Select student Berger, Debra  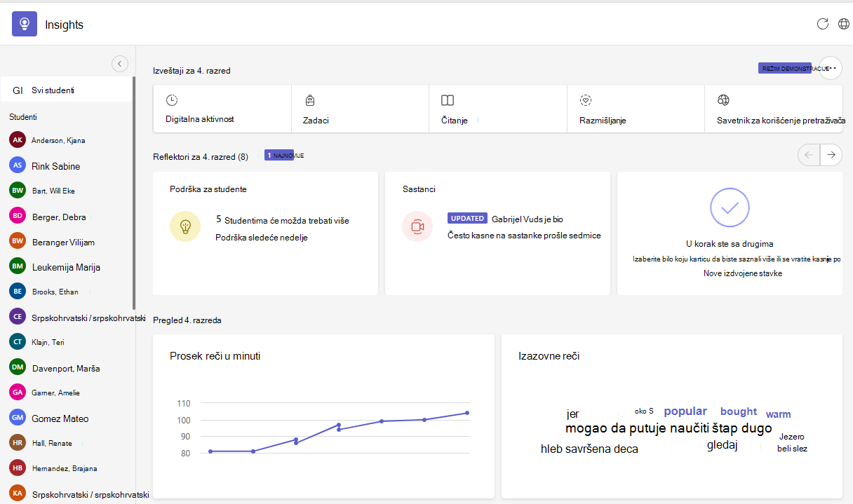[66, 216]
